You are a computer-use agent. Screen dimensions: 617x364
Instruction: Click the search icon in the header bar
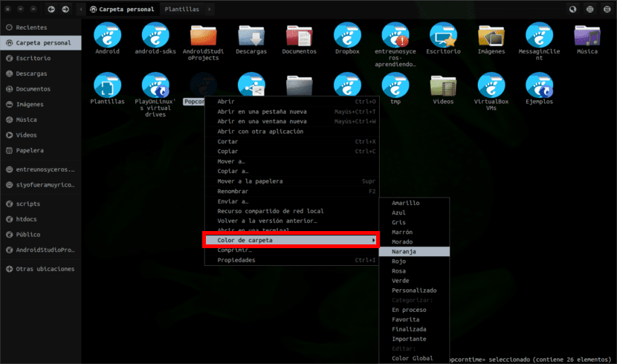coord(572,9)
